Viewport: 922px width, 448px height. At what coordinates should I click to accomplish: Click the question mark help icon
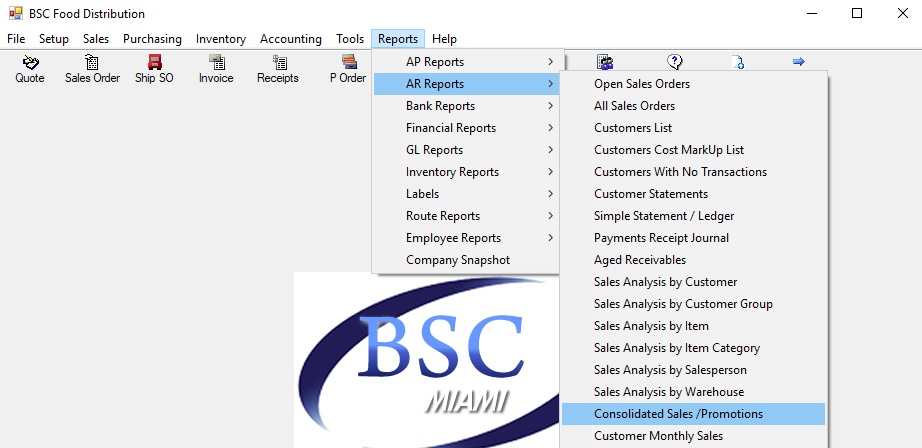click(x=674, y=61)
